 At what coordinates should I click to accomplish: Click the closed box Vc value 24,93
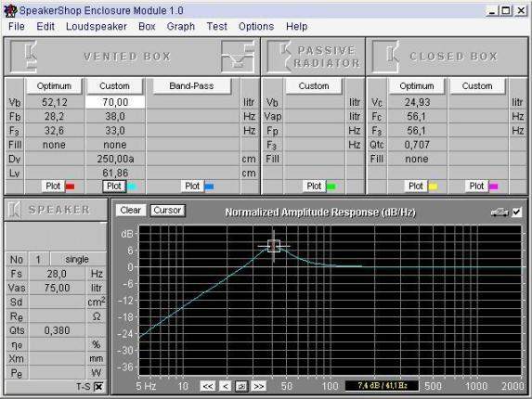coord(417,102)
